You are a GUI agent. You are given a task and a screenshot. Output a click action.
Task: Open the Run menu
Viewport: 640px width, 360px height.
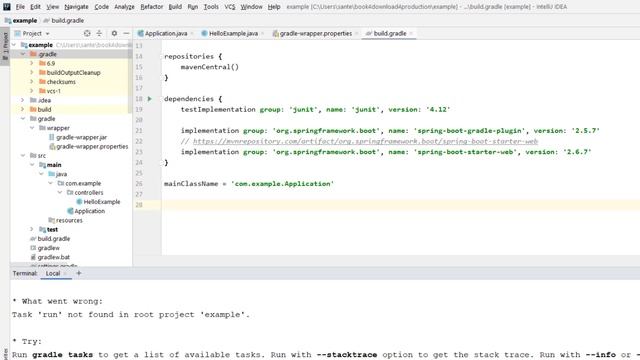tap(193, 7)
